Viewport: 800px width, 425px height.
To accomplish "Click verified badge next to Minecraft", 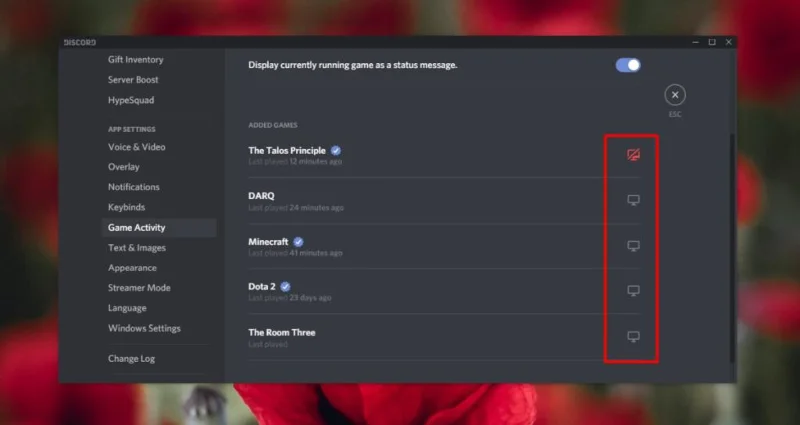I will point(298,242).
